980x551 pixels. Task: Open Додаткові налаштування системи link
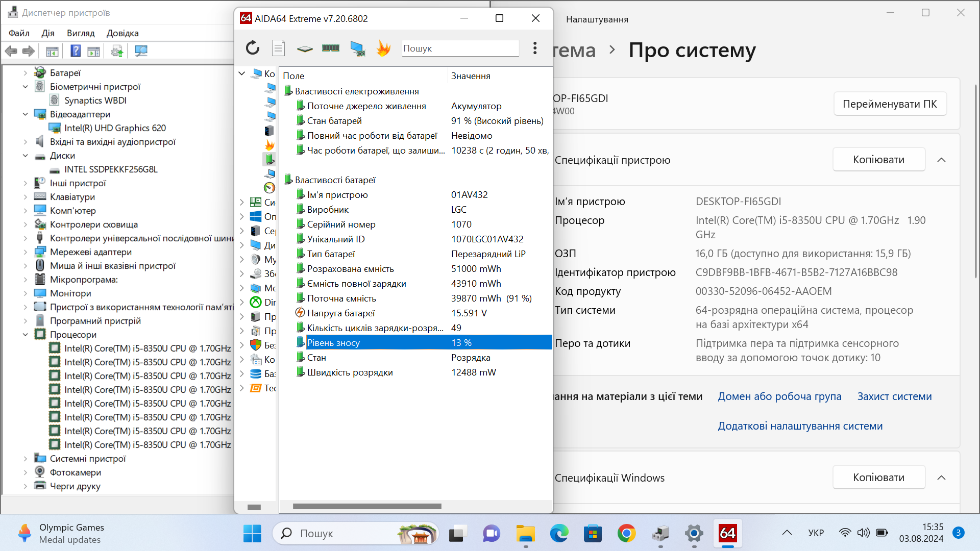(800, 426)
